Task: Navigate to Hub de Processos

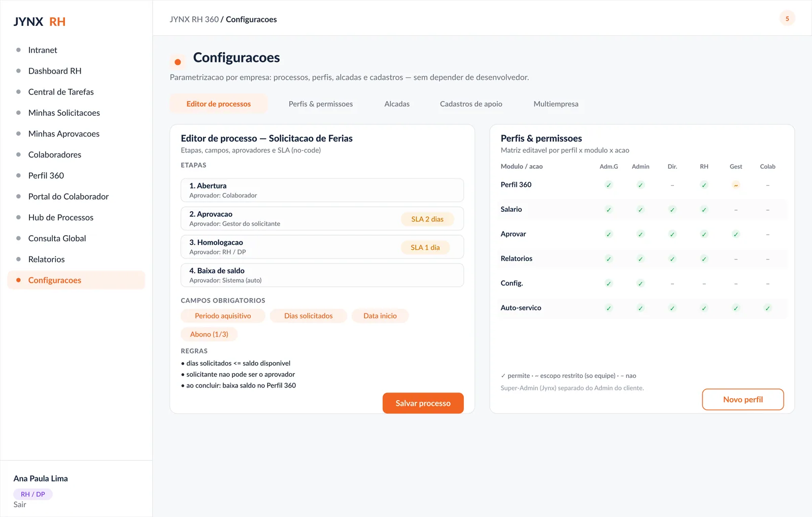Action: tap(76, 217)
